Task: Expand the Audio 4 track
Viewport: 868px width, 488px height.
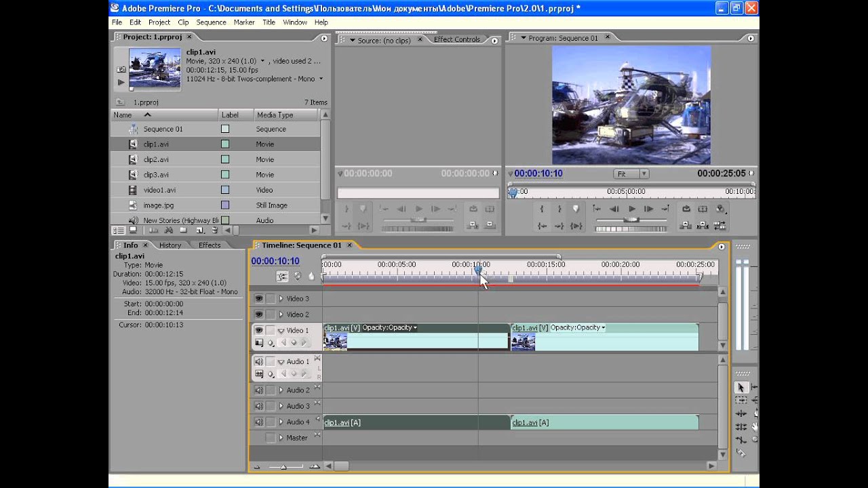Action: 281,422
